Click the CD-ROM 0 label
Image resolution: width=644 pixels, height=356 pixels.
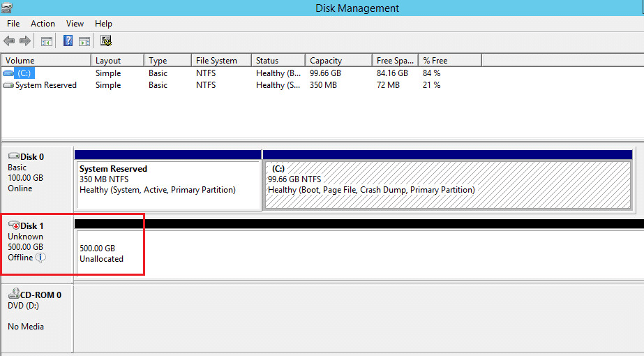[40, 295]
